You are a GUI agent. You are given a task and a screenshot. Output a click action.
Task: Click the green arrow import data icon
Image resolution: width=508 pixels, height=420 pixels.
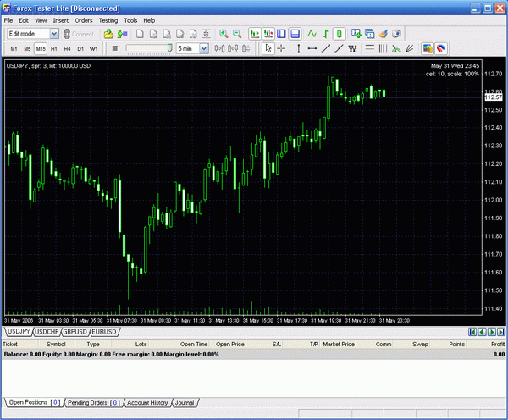click(122, 34)
